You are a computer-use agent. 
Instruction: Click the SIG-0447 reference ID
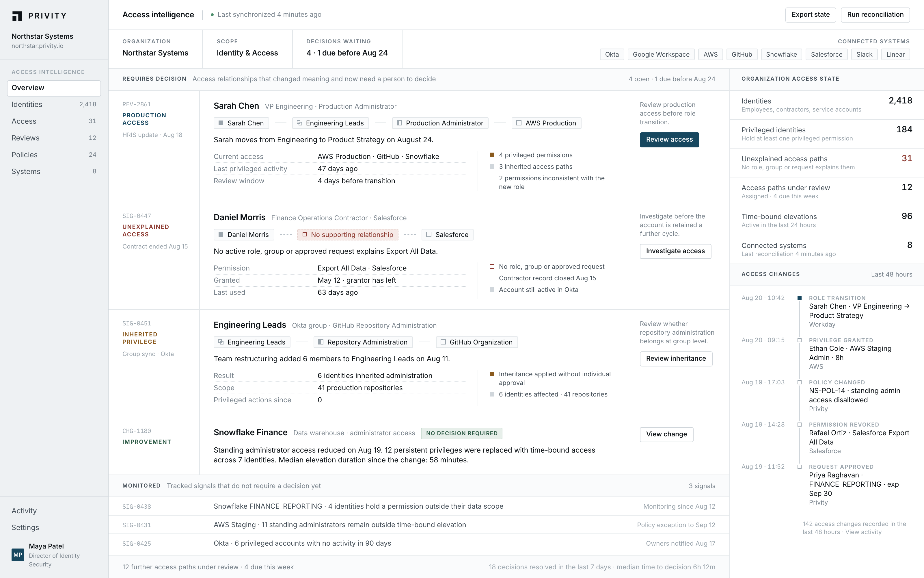pos(137,216)
